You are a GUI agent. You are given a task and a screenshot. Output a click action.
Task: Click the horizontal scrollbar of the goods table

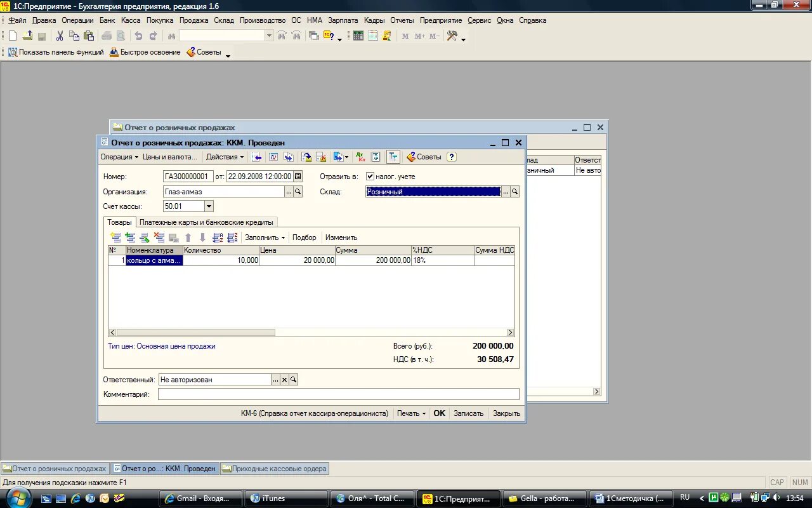point(311,332)
